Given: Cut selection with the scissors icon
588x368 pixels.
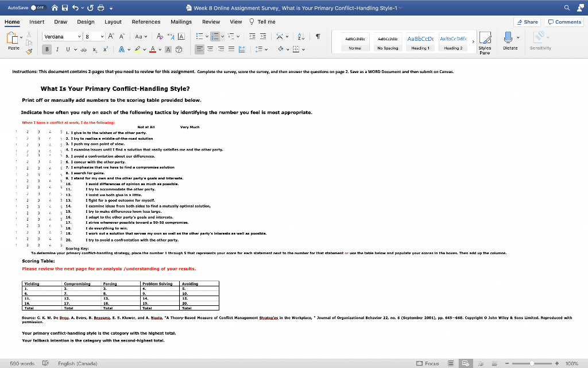Looking at the screenshot, I should pos(29,34).
